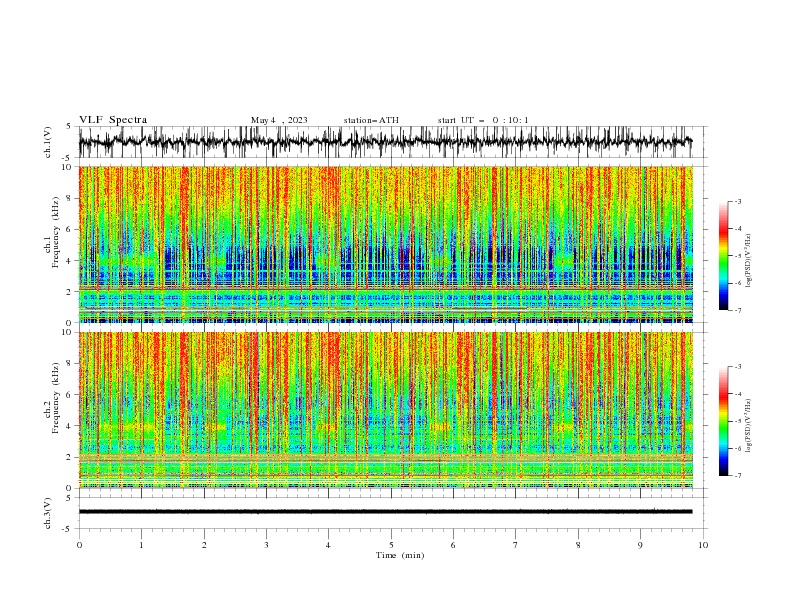
Task: Click time axis tick label "4"
Action: click(x=329, y=545)
